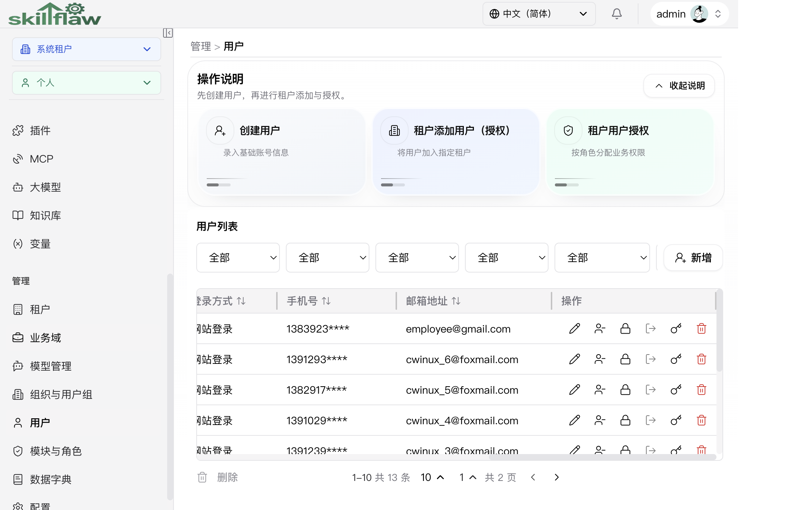Click remove-user icon for cwinux_4@foxmail.com
Viewport: 812px width, 510px height.
tap(600, 421)
